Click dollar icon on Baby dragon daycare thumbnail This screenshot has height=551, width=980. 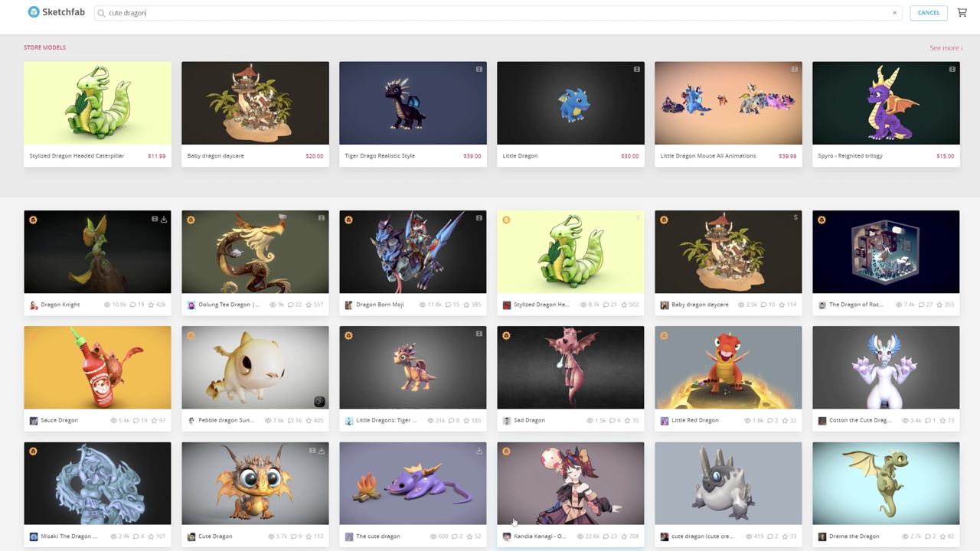[795, 218]
